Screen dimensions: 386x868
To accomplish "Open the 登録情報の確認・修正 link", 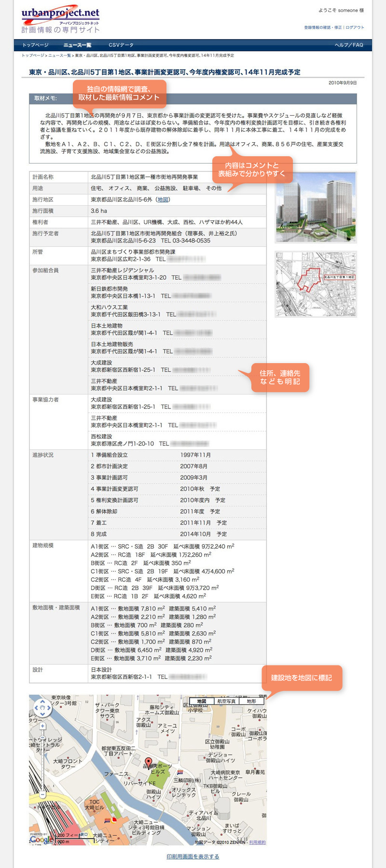I will coord(323,27).
